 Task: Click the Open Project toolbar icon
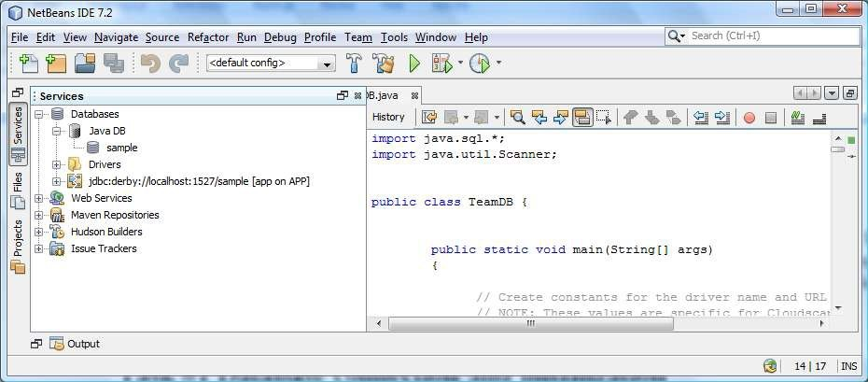85,64
